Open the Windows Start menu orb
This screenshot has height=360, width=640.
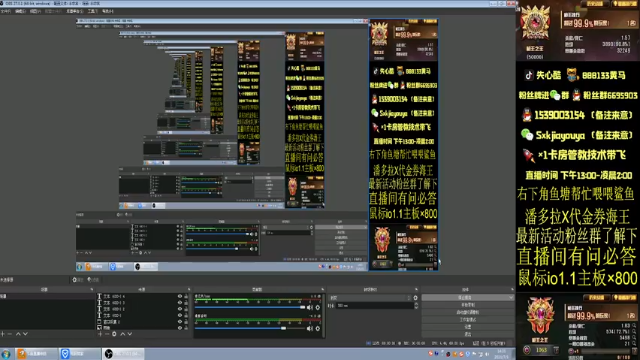[x=6, y=354]
